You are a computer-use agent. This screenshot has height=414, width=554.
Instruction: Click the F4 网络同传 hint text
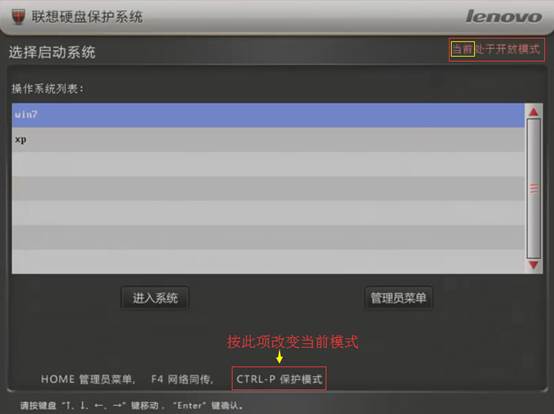click(x=183, y=379)
